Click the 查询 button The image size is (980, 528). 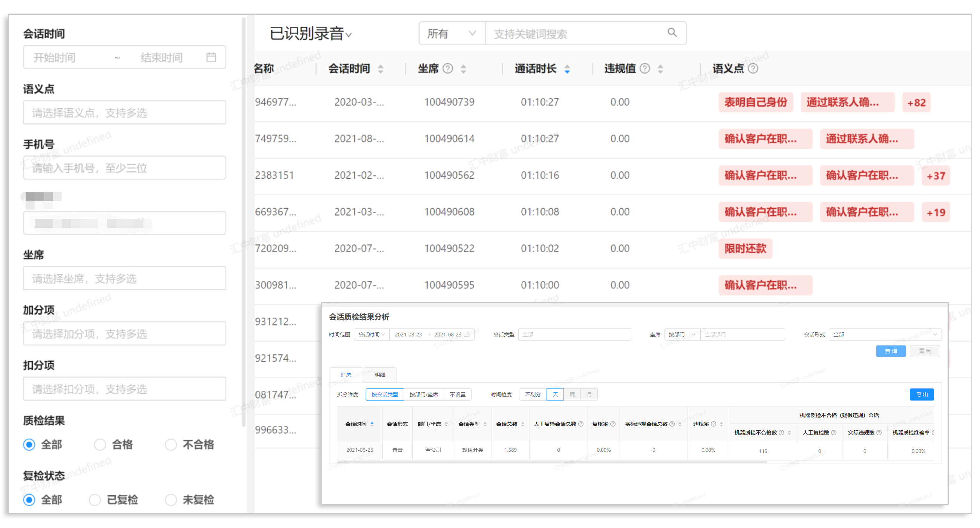point(891,351)
